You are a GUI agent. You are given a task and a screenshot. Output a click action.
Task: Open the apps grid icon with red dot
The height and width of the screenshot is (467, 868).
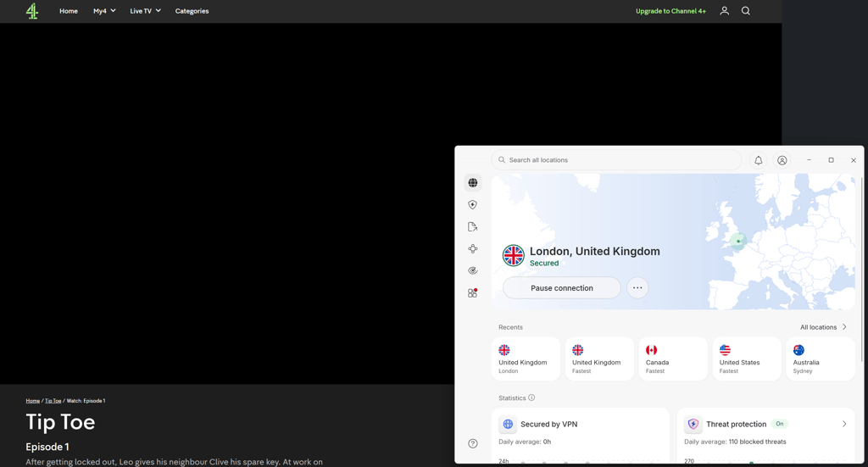pyautogui.click(x=473, y=292)
